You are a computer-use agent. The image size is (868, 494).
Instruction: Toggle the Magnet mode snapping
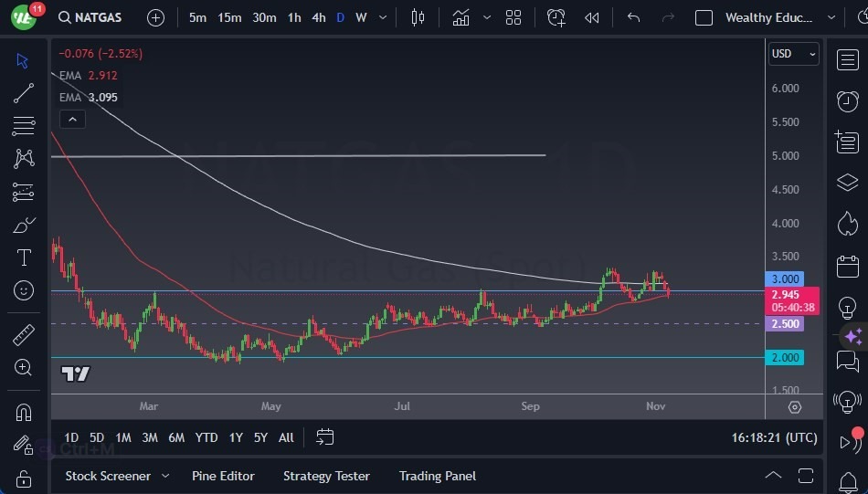click(x=24, y=413)
